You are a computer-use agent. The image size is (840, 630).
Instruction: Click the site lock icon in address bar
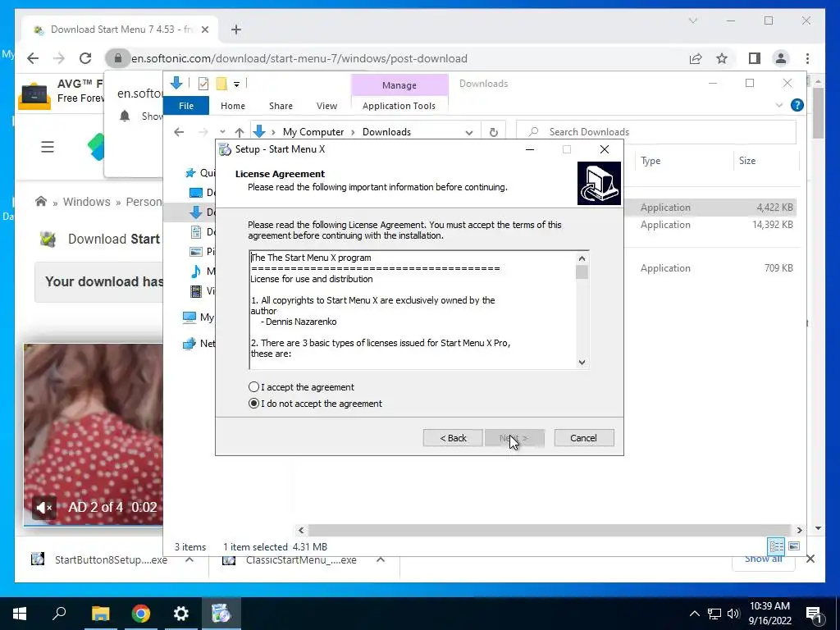118,58
